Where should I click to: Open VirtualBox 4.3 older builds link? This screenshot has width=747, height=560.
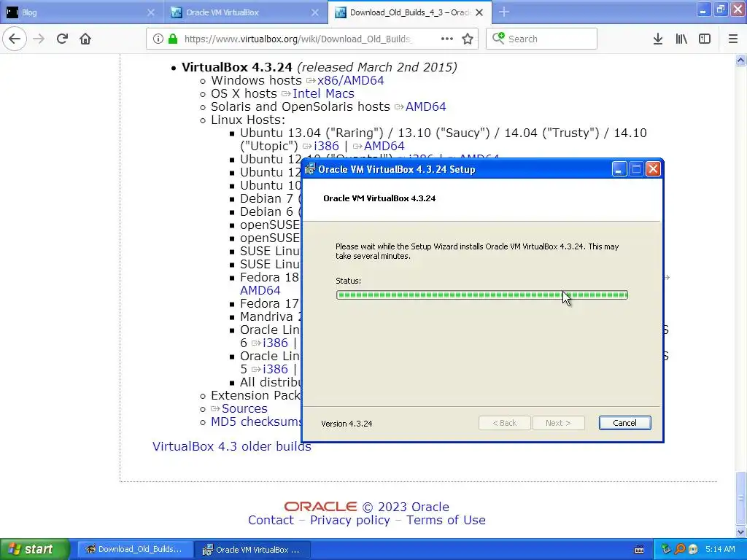pyautogui.click(x=231, y=447)
